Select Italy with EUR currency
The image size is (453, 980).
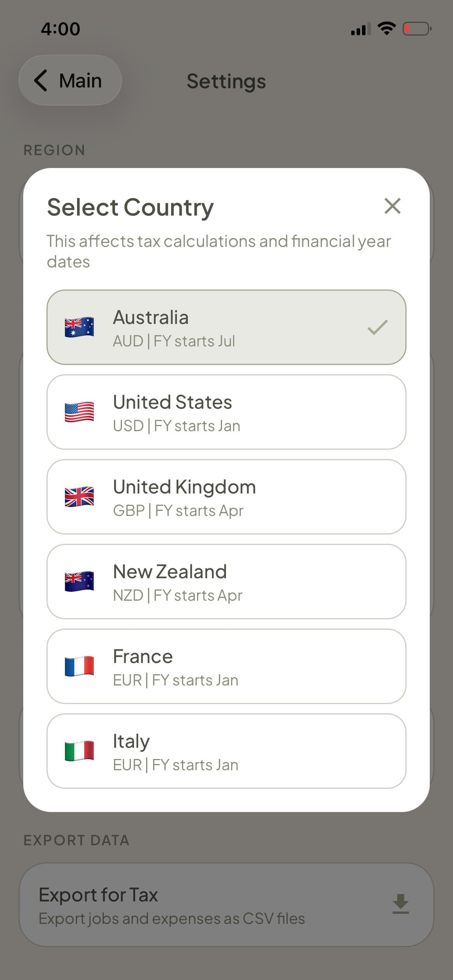coord(226,751)
